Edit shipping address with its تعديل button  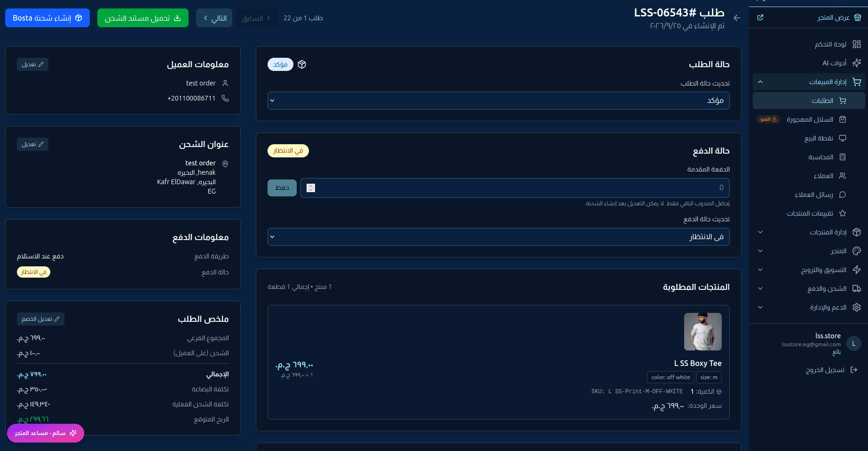(32, 144)
